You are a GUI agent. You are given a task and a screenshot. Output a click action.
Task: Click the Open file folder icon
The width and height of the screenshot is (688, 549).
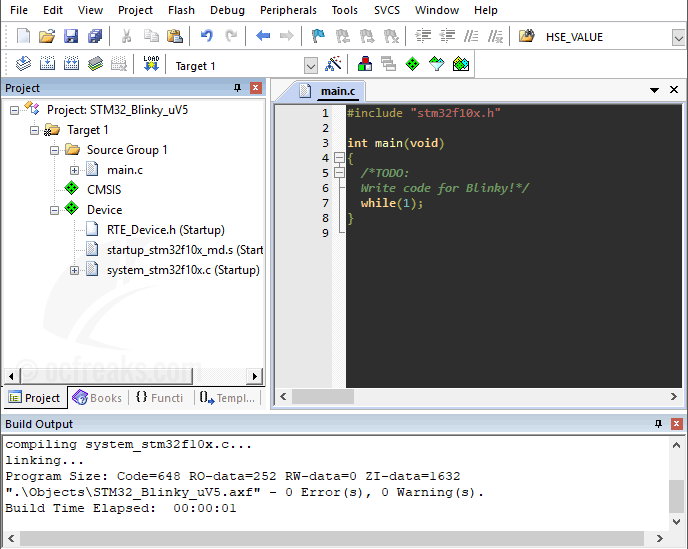(x=47, y=37)
